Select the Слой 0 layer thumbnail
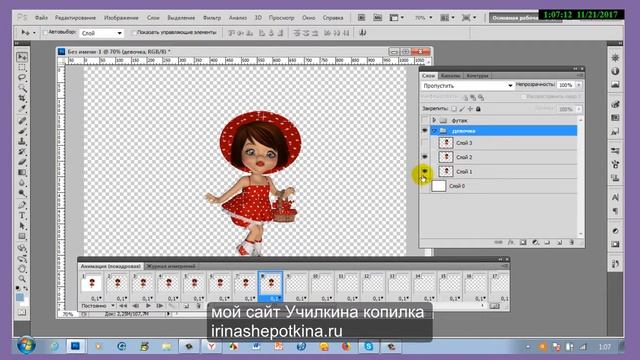640x360 pixels. coord(439,186)
